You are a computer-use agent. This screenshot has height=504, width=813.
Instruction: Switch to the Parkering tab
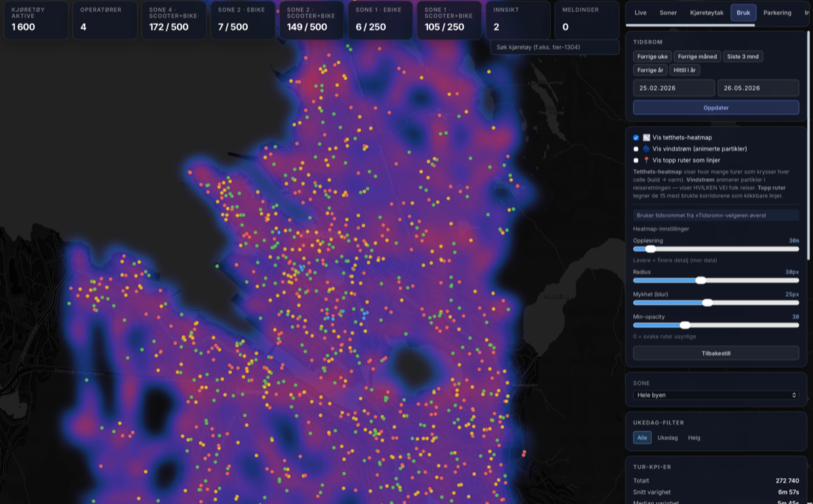777,13
